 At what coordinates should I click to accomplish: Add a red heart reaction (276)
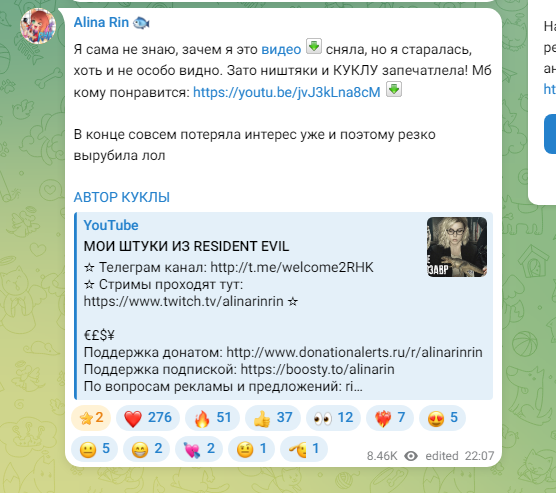click(x=148, y=418)
